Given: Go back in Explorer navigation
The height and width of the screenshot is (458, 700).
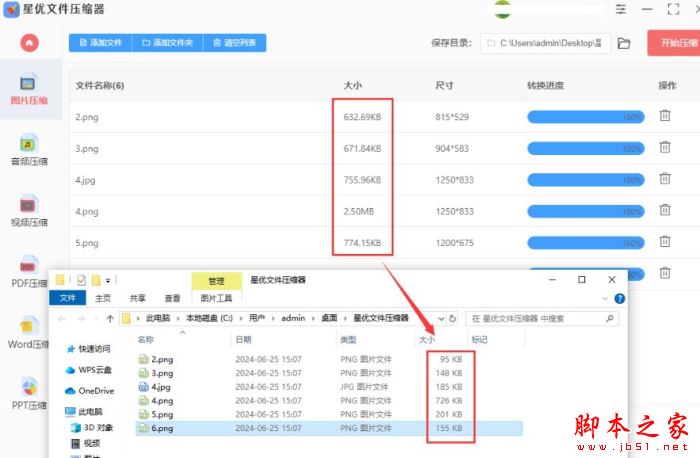Looking at the screenshot, I should click(62, 319).
